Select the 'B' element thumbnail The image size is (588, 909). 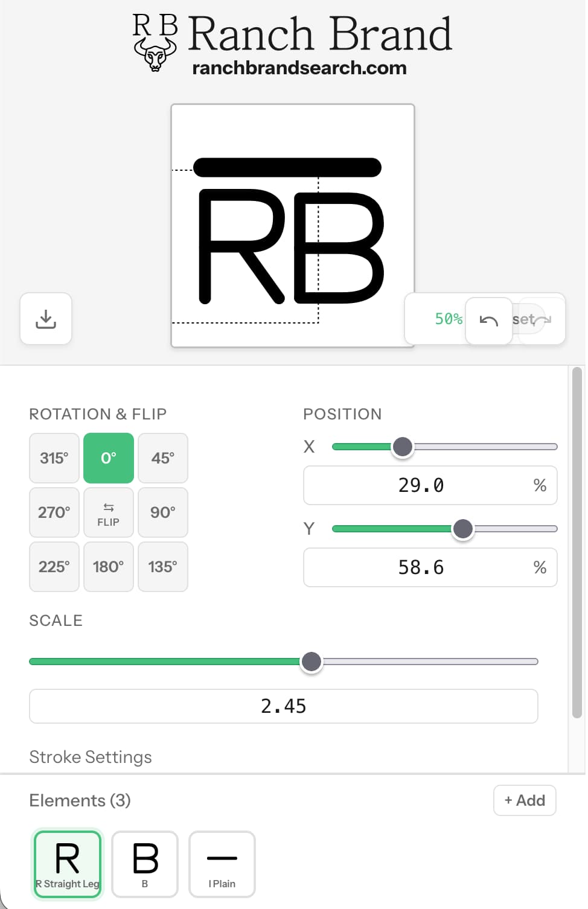click(144, 864)
